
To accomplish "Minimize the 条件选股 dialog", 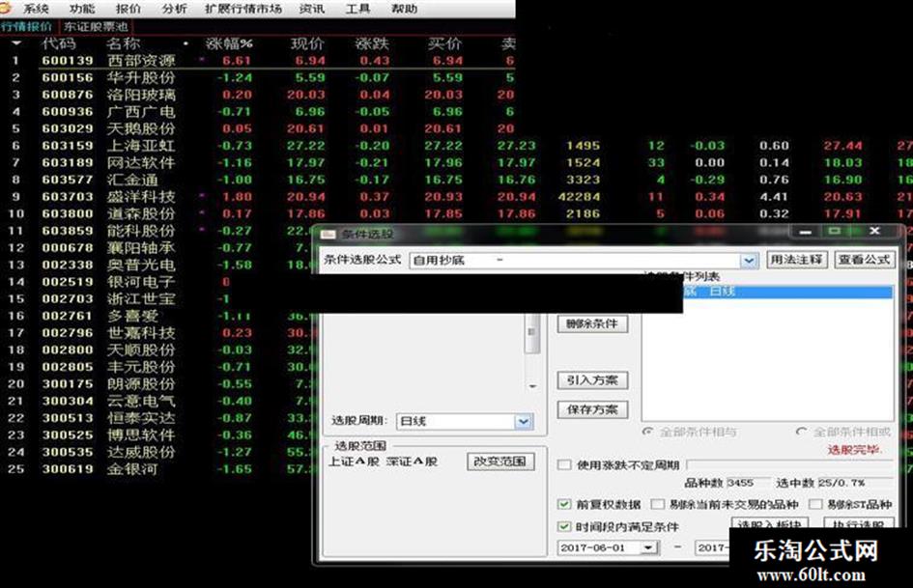I will pos(806,232).
